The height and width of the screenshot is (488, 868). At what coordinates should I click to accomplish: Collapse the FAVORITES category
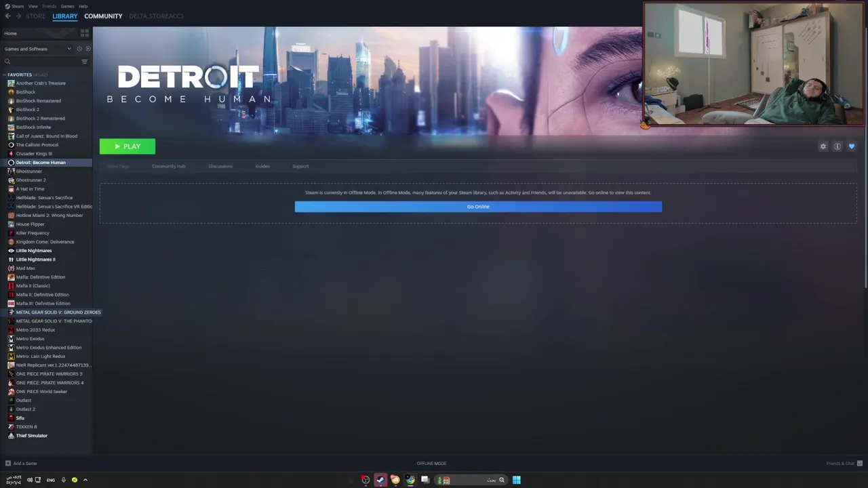(x=5, y=75)
